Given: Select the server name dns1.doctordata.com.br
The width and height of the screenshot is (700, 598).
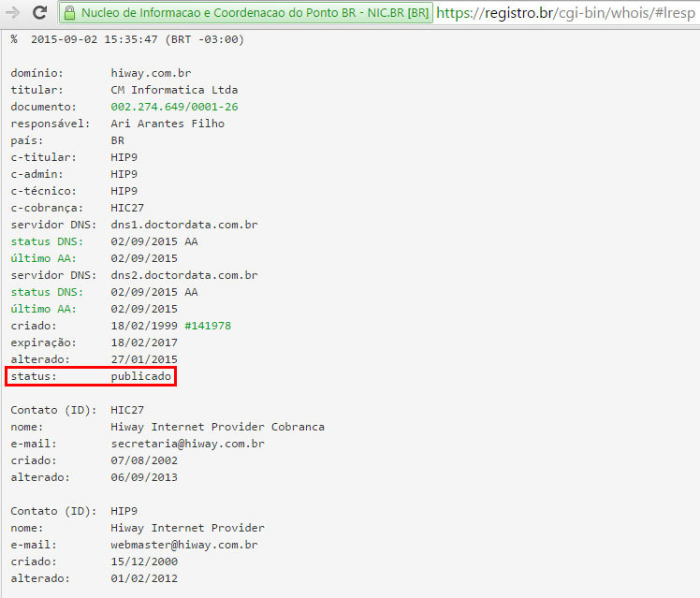Looking at the screenshot, I should pos(184,225).
